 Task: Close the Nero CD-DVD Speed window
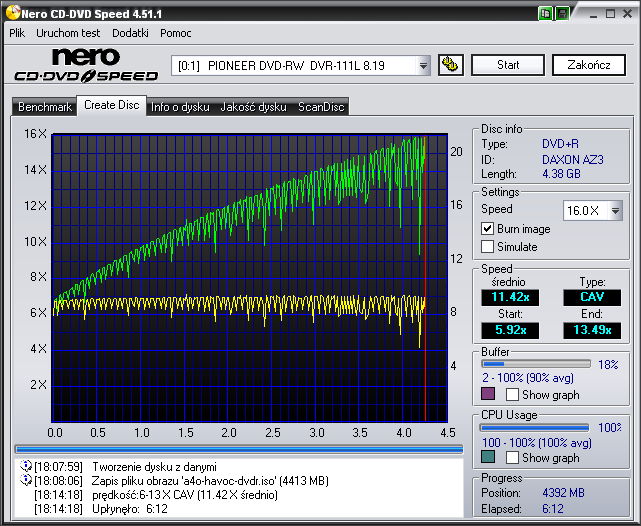628,14
